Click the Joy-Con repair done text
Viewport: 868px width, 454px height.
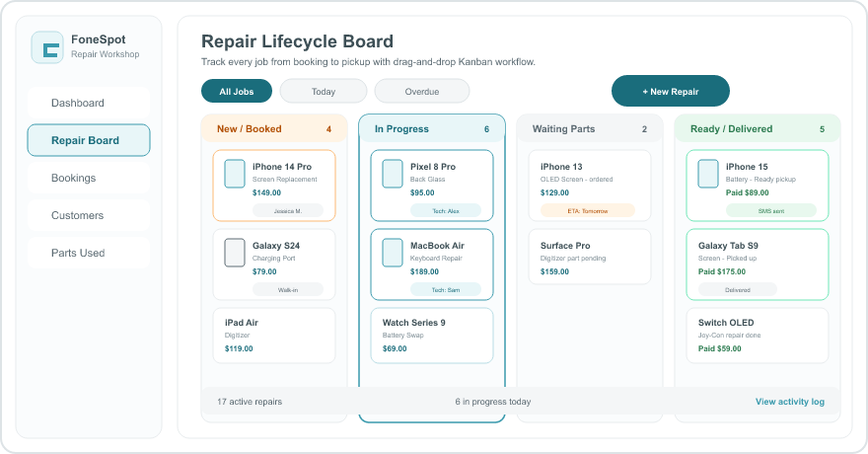click(x=730, y=336)
